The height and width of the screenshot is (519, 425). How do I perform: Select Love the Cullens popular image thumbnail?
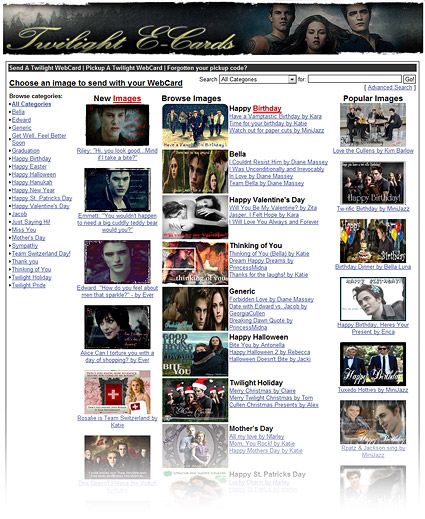pyautogui.click(x=373, y=125)
